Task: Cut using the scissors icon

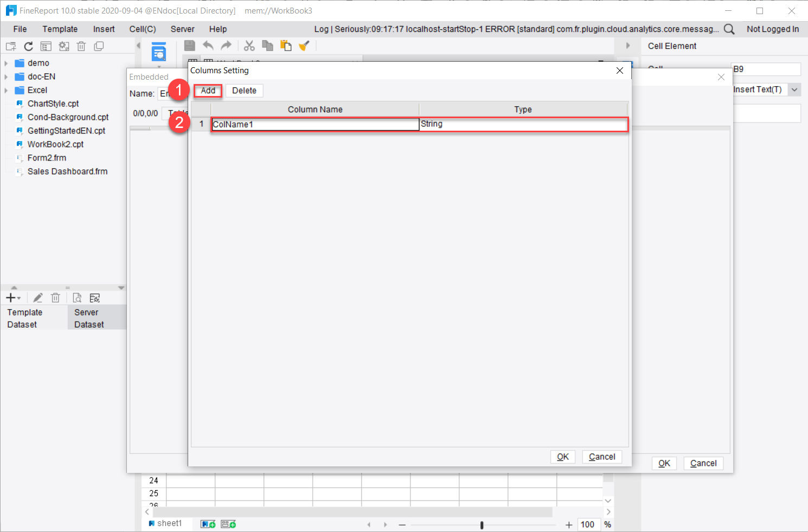Action: 249,46
